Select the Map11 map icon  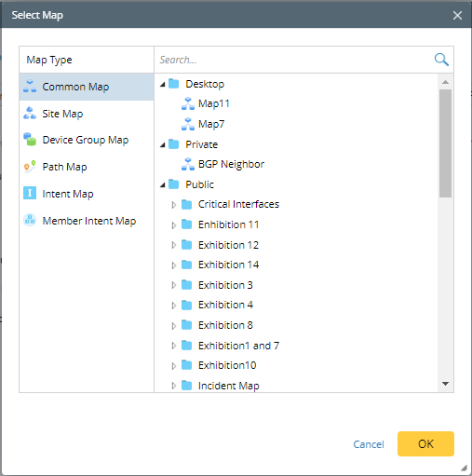point(188,103)
